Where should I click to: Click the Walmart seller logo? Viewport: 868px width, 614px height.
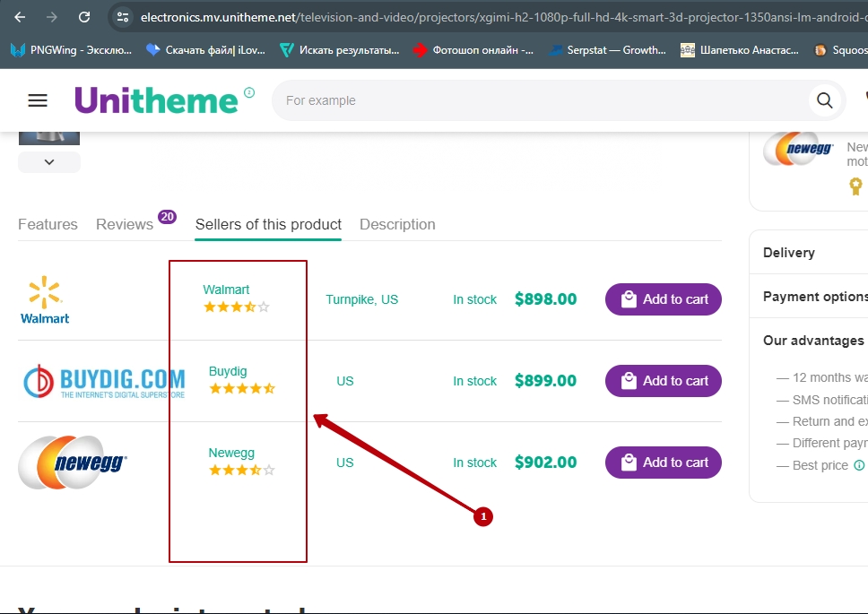click(x=45, y=299)
